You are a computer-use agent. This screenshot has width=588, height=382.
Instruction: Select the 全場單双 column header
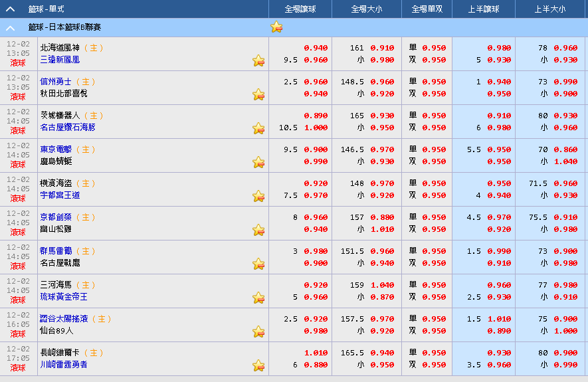pos(427,9)
